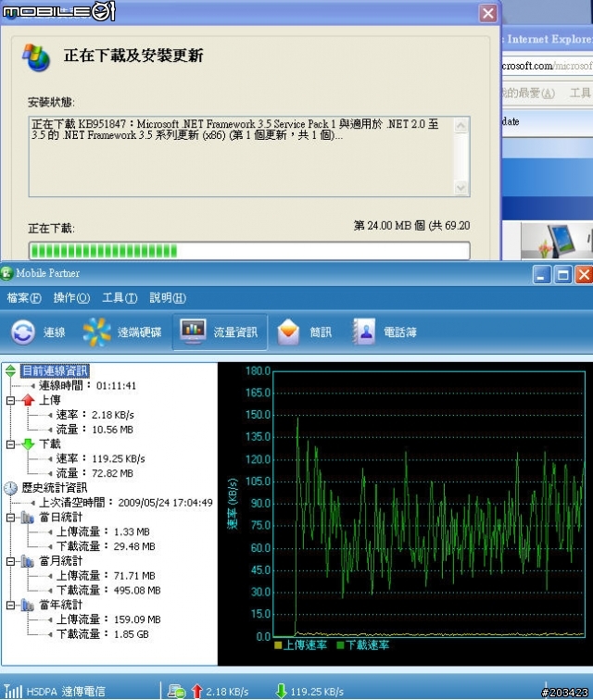
Task: Collapse the 當年統計 tree node
Action: click(10, 606)
